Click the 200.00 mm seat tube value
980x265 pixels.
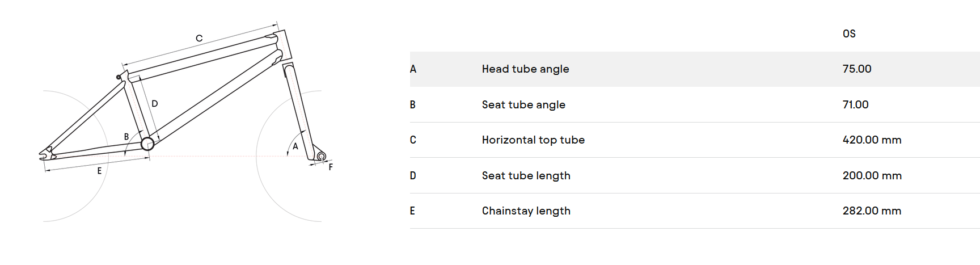pyautogui.click(x=872, y=176)
